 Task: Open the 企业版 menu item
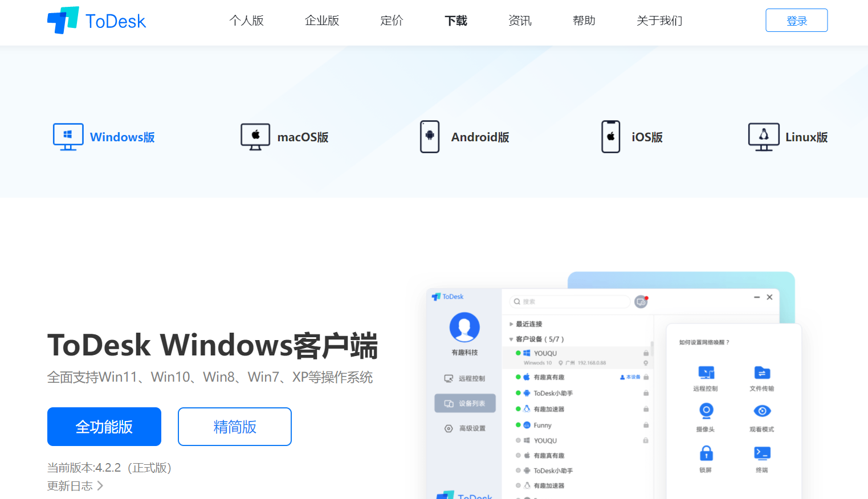click(322, 21)
